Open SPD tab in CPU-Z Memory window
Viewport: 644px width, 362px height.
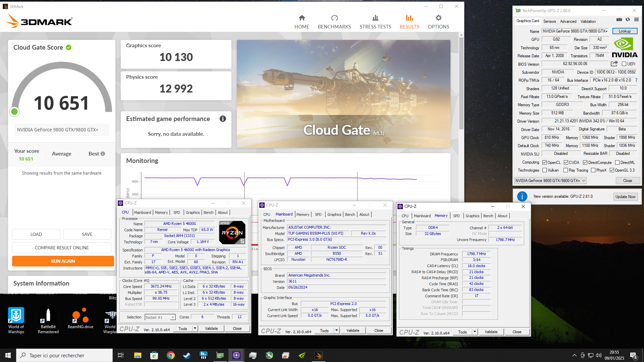pyautogui.click(x=456, y=216)
